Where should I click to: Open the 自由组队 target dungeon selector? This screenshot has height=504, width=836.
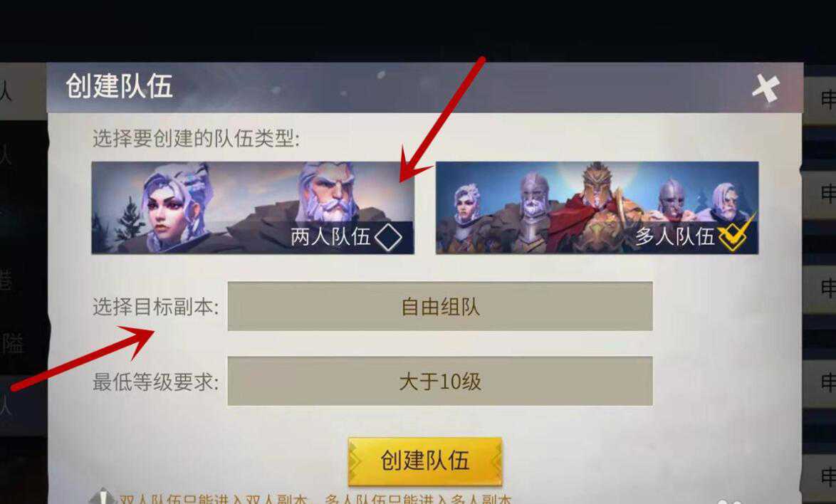440,306
